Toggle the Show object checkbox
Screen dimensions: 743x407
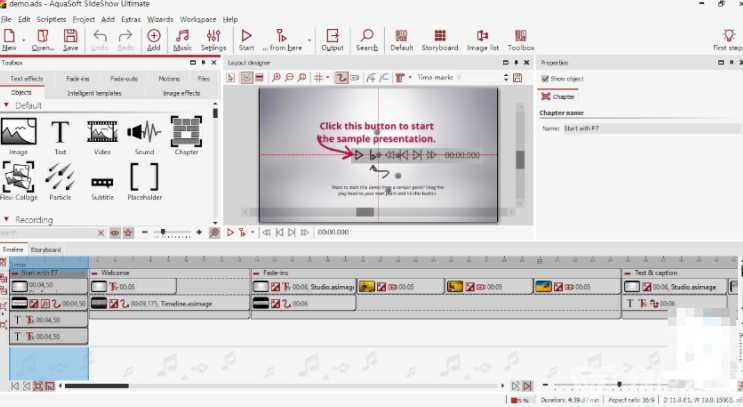[x=545, y=78]
